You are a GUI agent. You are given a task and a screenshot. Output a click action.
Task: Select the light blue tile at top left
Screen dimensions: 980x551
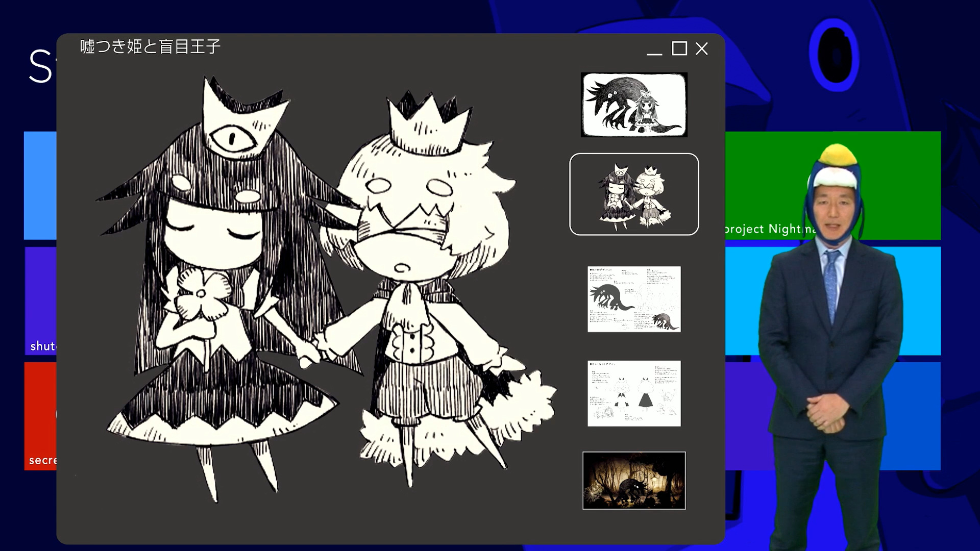click(40, 185)
